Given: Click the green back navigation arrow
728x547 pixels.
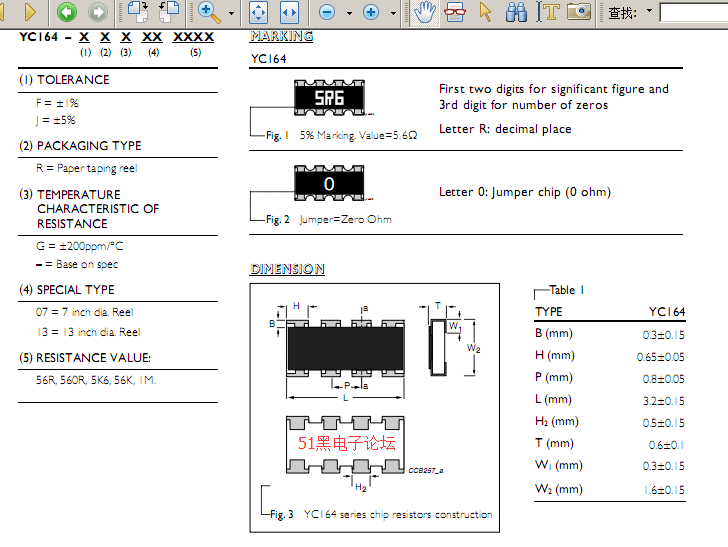Looking at the screenshot, I should 67,12.
